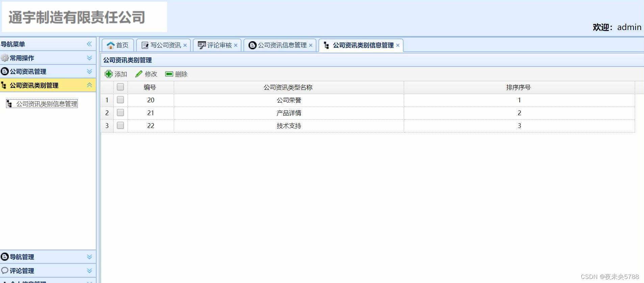Close the 写公司资讯 tab

click(185, 45)
